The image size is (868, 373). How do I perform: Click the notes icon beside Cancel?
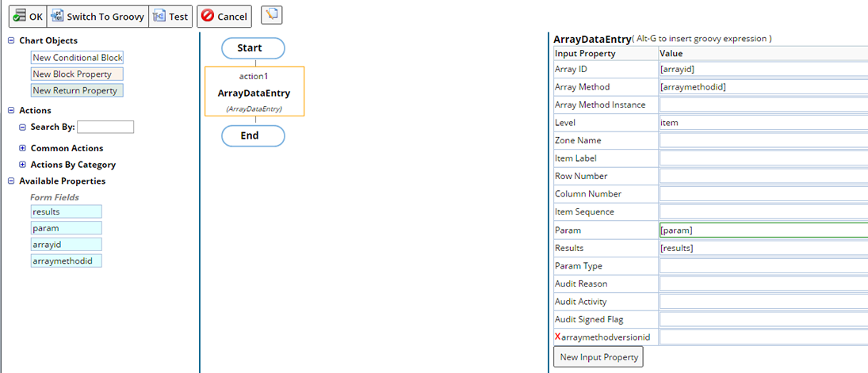coord(271,15)
